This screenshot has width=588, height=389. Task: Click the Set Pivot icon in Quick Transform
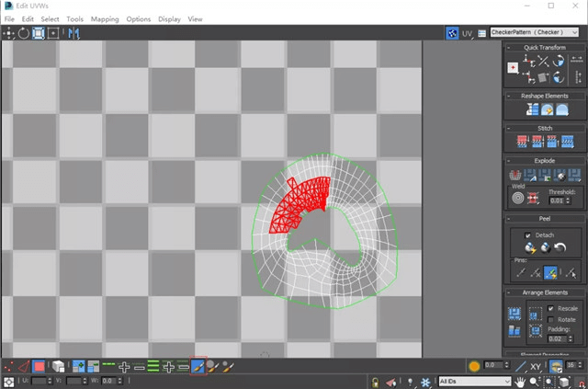pyautogui.click(x=513, y=68)
